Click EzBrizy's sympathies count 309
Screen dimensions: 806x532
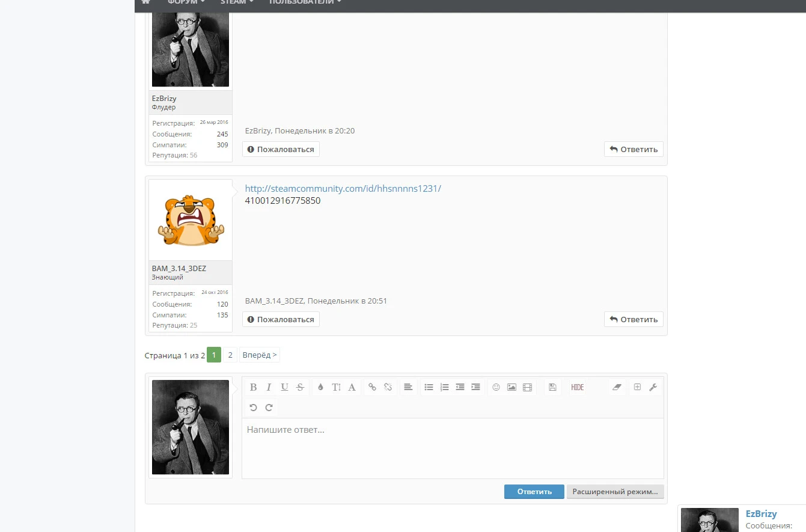[222, 145]
